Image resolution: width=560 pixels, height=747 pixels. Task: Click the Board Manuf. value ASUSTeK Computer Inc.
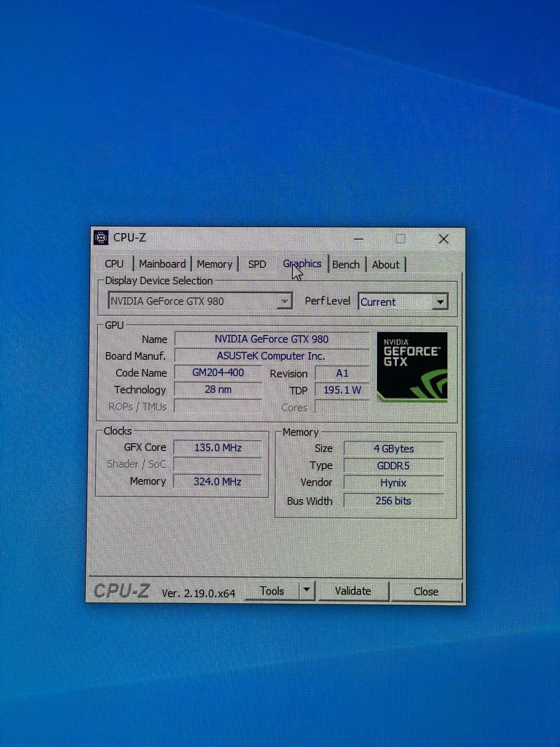(271, 355)
